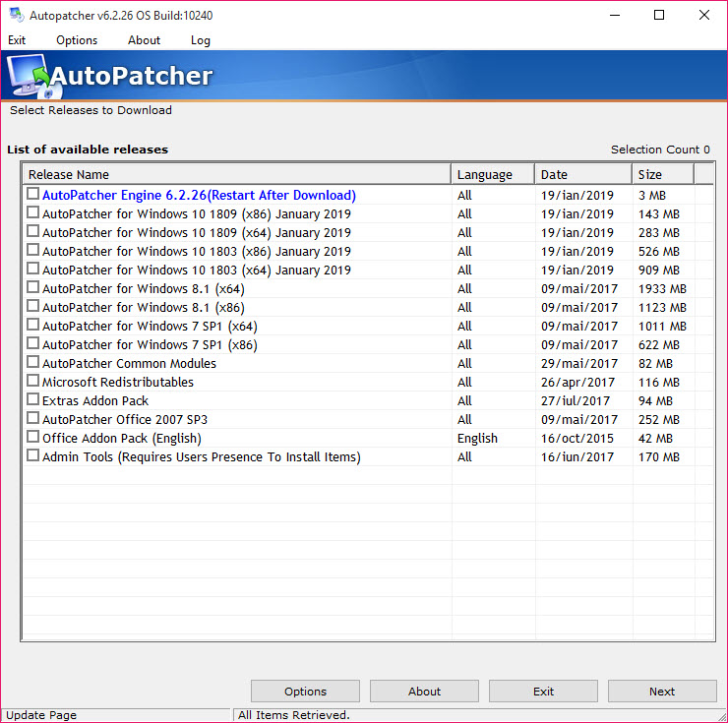The image size is (728, 723).
Task: Click the 3 MB size cell
Action: [x=652, y=196]
